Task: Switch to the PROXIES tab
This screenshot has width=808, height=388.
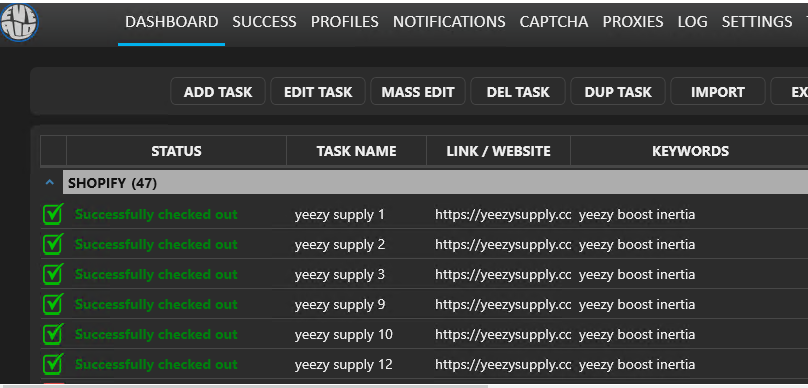Action: 633,22
